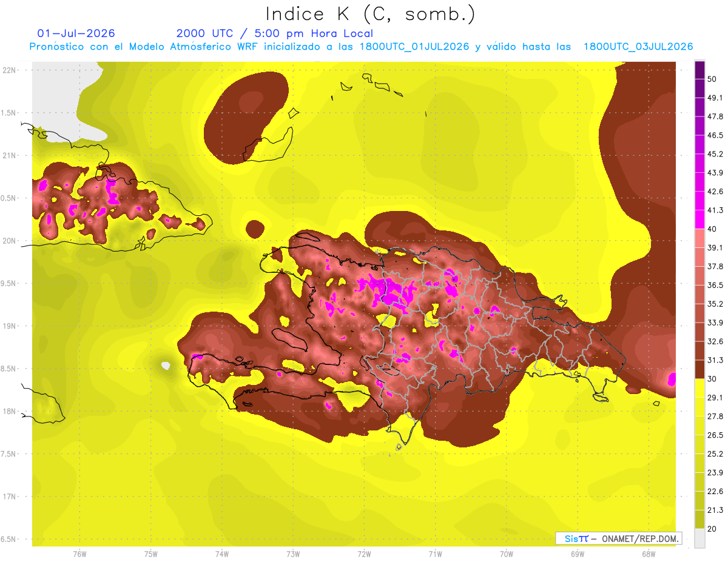Click the color scale value '27.8'
Viewport: 728px width, 562px height.
(715, 416)
